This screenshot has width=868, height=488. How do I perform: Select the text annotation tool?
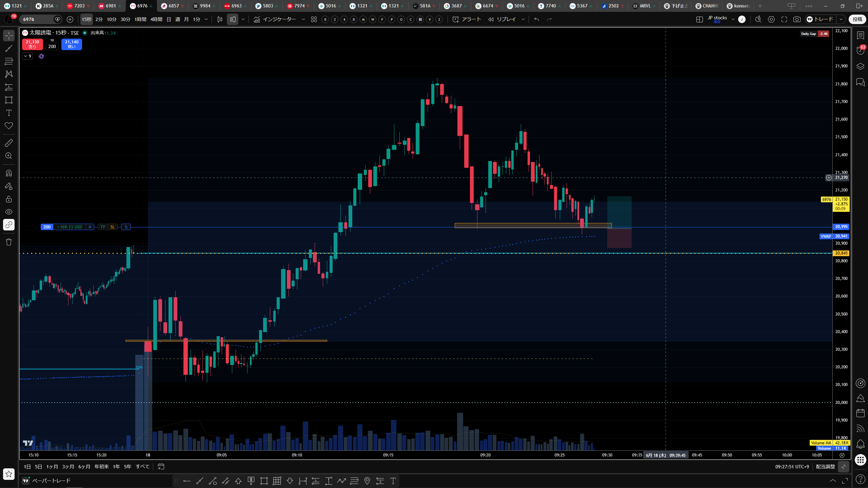(9, 113)
